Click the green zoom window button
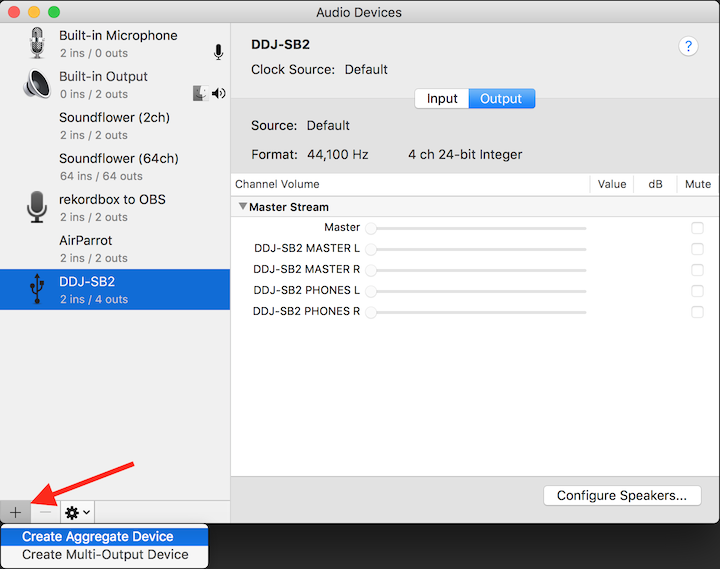The image size is (720, 569). (54, 12)
